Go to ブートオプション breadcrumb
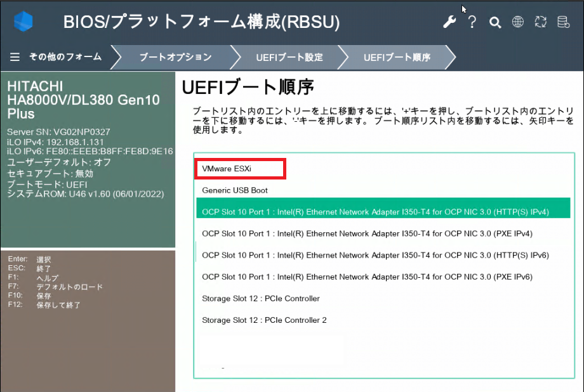The width and height of the screenshot is (584, 392). click(176, 57)
